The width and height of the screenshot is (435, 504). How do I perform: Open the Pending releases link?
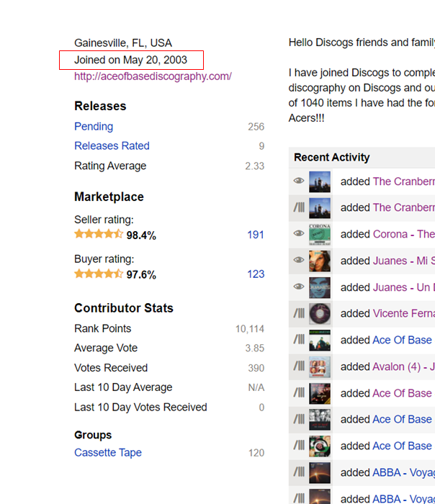click(x=94, y=127)
